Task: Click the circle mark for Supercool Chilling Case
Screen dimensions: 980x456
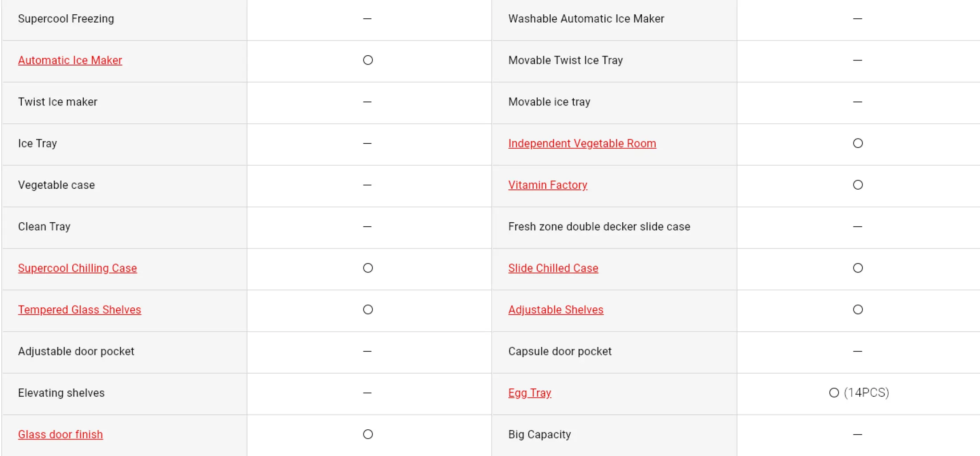Action: pyautogui.click(x=367, y=268)
